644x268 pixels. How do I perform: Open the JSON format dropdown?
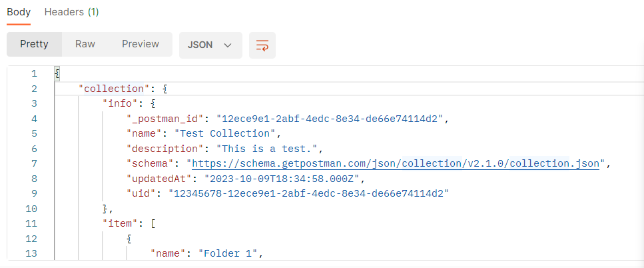coord(209,45)
